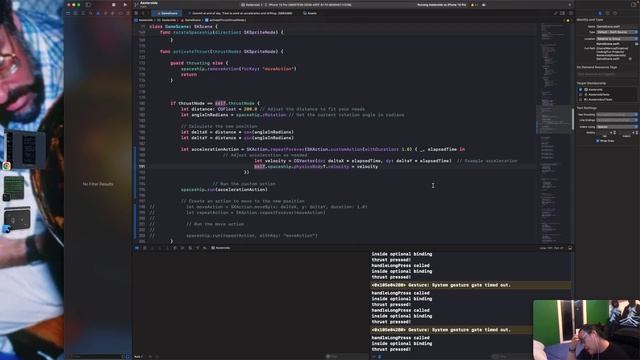
Task: Open the Find navigator
Action: click(90, 13)
